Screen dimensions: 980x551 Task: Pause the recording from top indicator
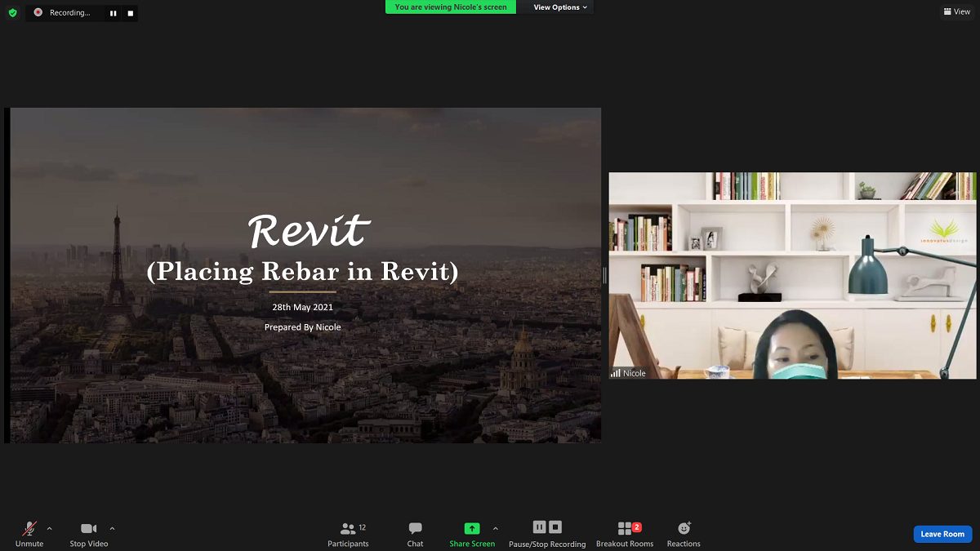click(114, 13)
